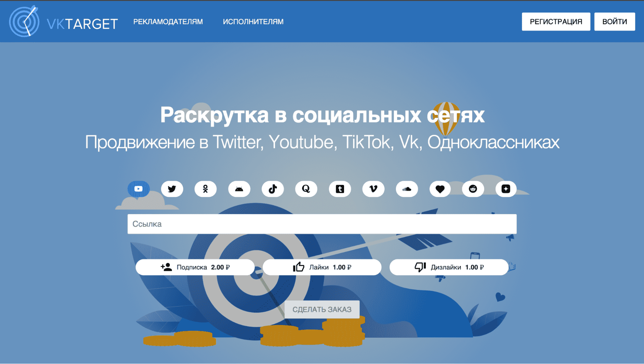Choose Подписка 2.00 ₽ task type
Viewport: 644px width, 364px height.
(x=195, y=267)
